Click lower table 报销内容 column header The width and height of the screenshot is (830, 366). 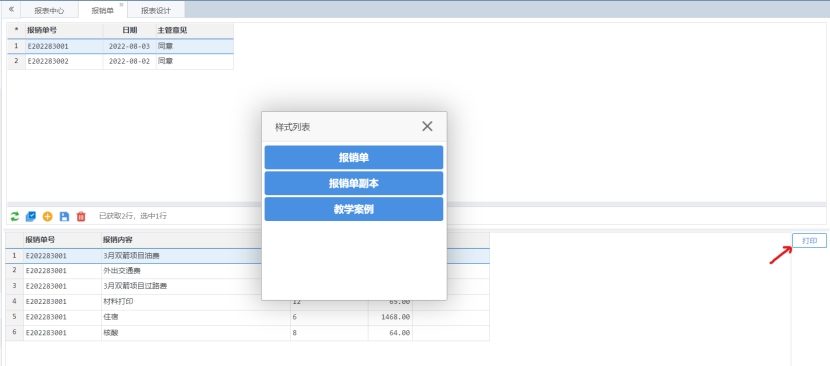coord(196,240)
